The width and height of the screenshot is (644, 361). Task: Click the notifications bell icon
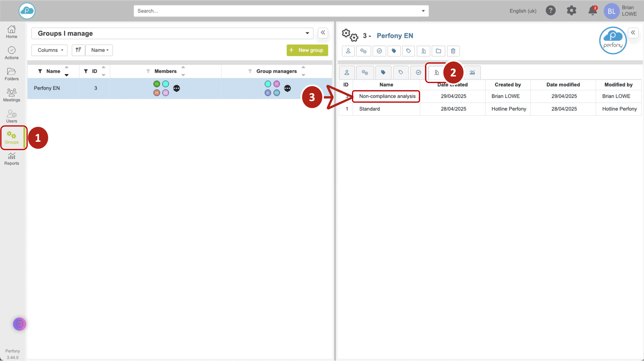(592, 11)
